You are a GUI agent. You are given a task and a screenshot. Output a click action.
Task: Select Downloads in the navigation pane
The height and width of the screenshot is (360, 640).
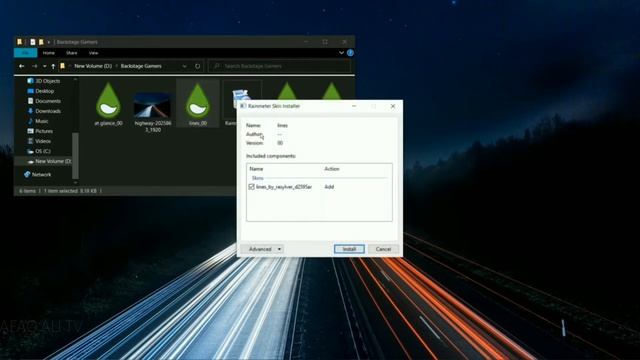tap(44, 111)
